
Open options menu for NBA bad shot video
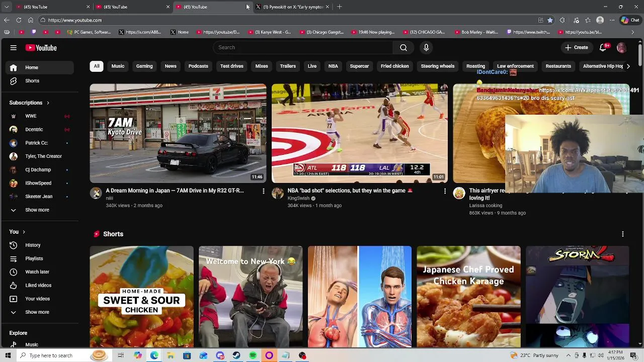coord(445,191)
